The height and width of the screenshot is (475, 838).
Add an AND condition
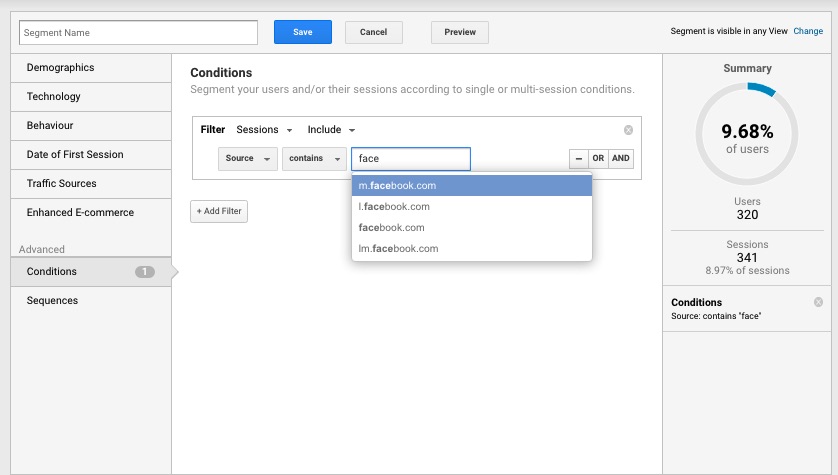coord(621,159)
